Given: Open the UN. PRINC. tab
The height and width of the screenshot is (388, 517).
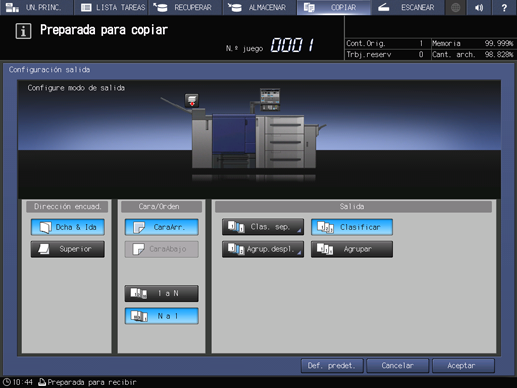Looking at the screenshot, I should click(x=37, y=7).
